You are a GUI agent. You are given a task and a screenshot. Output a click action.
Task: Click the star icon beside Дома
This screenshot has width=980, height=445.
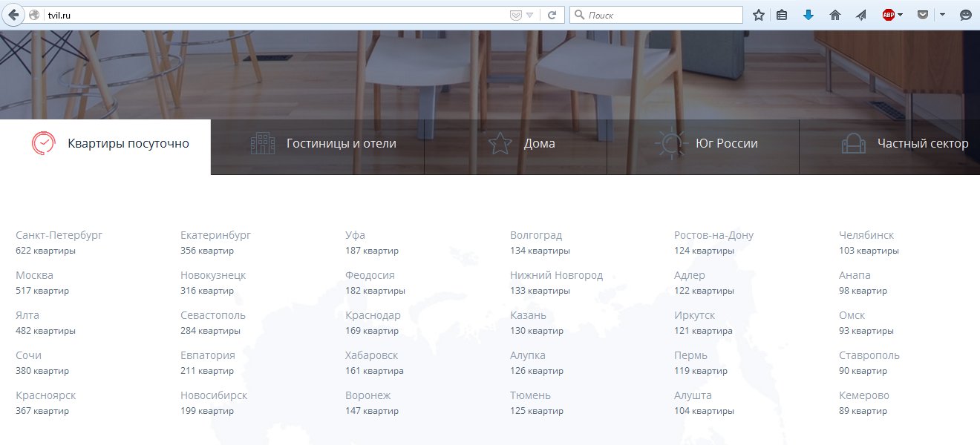click(500, 143)
